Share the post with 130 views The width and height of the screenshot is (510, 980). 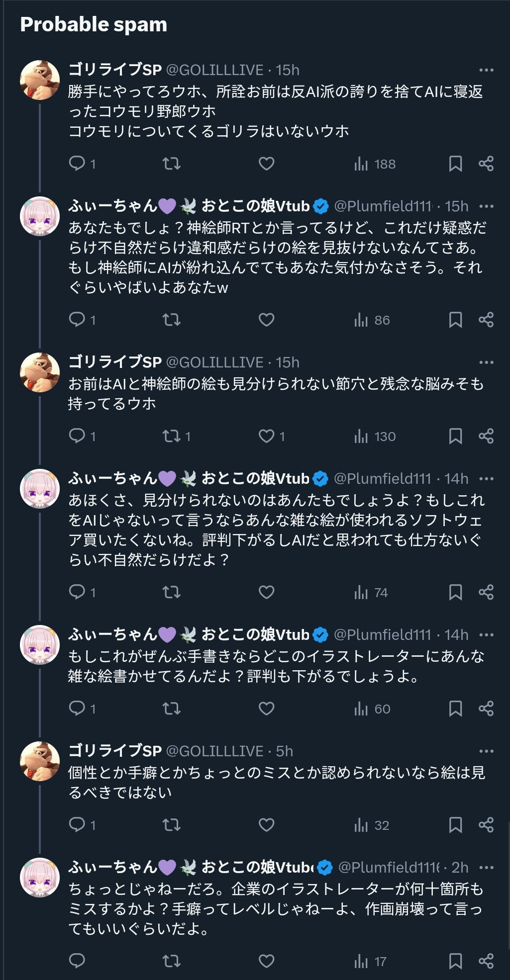(x=486, y=436)
